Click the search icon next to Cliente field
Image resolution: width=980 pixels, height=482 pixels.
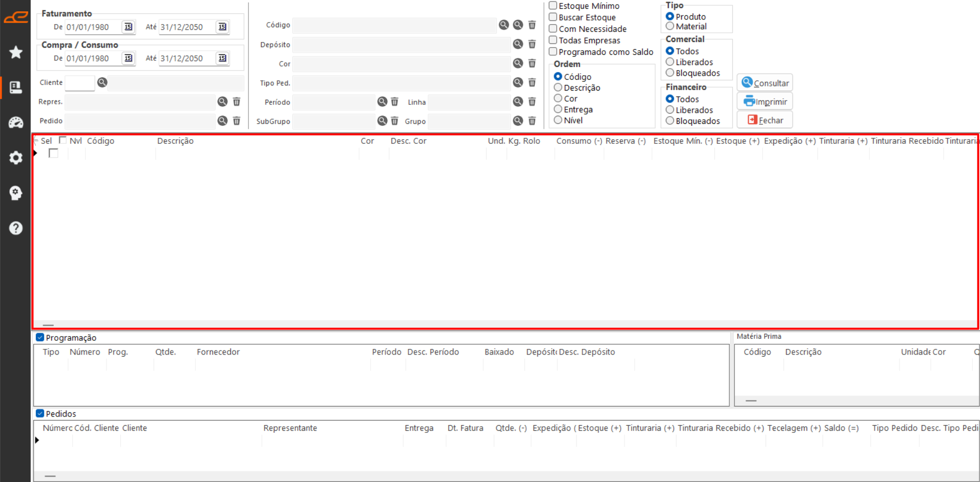click(x=102, y=82)
